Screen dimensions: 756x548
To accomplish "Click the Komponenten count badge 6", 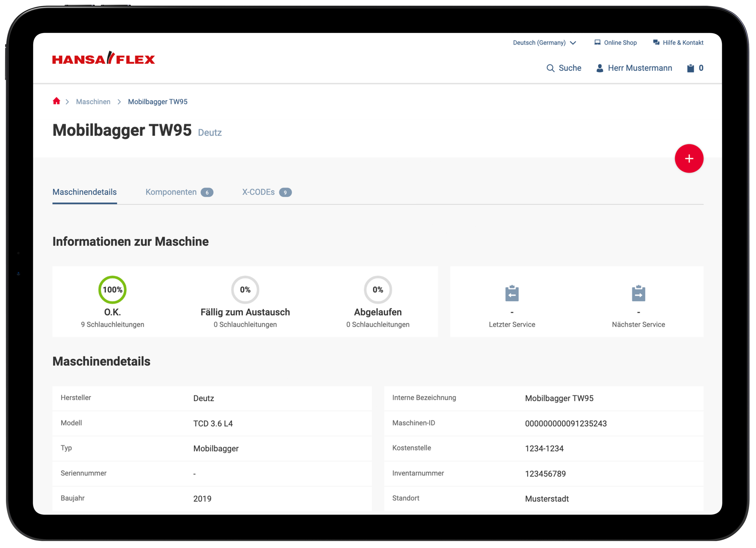I will (x=207, y=193).
